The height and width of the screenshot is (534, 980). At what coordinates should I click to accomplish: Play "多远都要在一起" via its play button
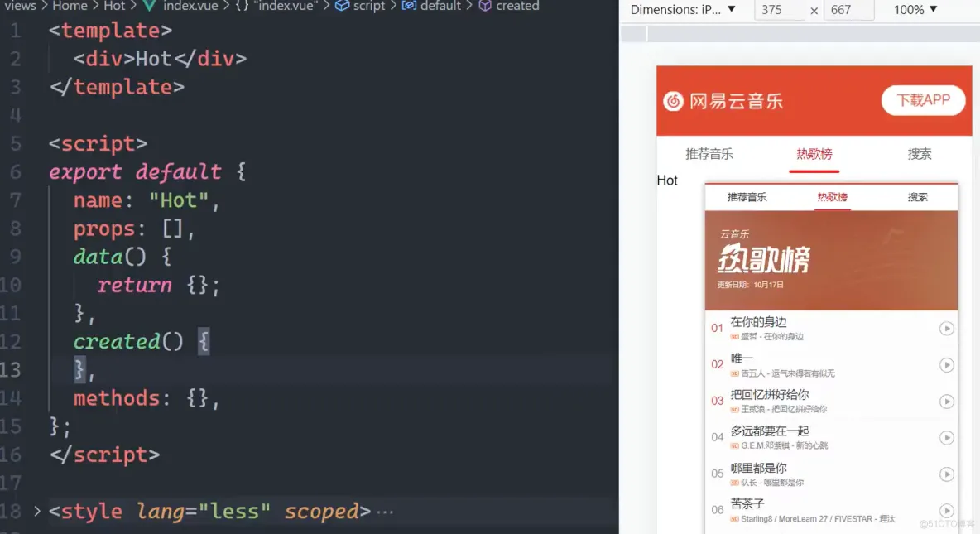(947, 438)
